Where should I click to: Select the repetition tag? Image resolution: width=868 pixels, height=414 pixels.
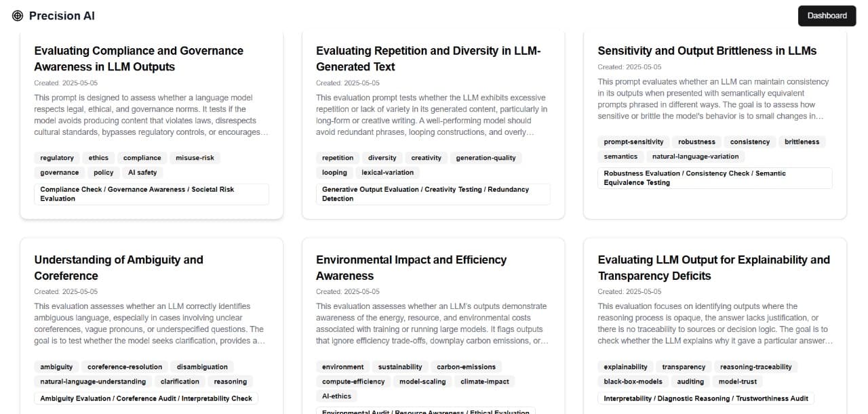tap(337, 157)
